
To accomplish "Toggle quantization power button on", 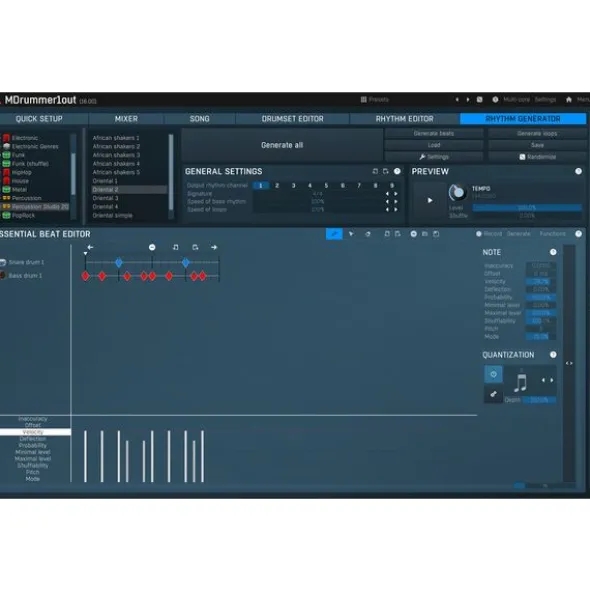I will coord(493,374).
